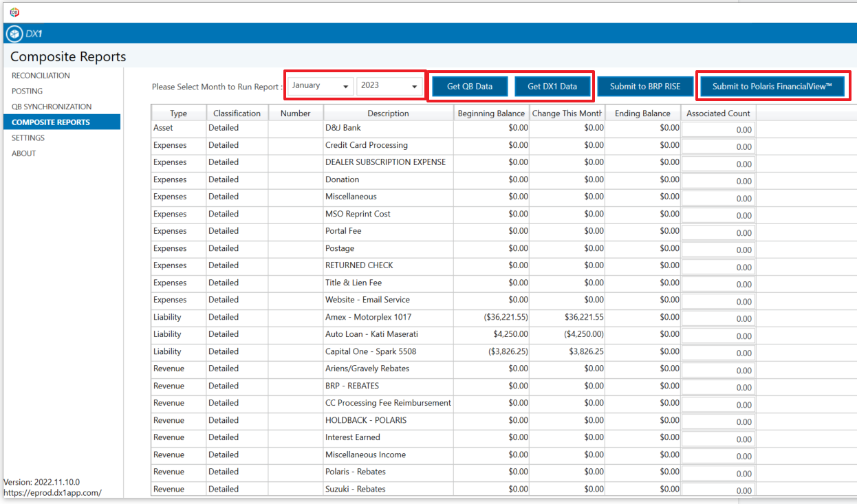Click the Associated Count column header
857x504 pixels.
[719, 113]
